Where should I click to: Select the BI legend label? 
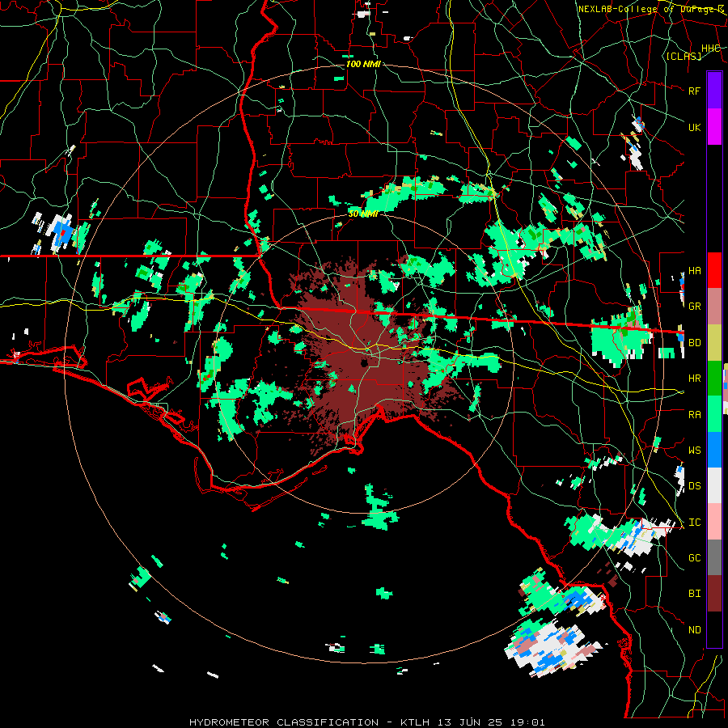[694, 594]
